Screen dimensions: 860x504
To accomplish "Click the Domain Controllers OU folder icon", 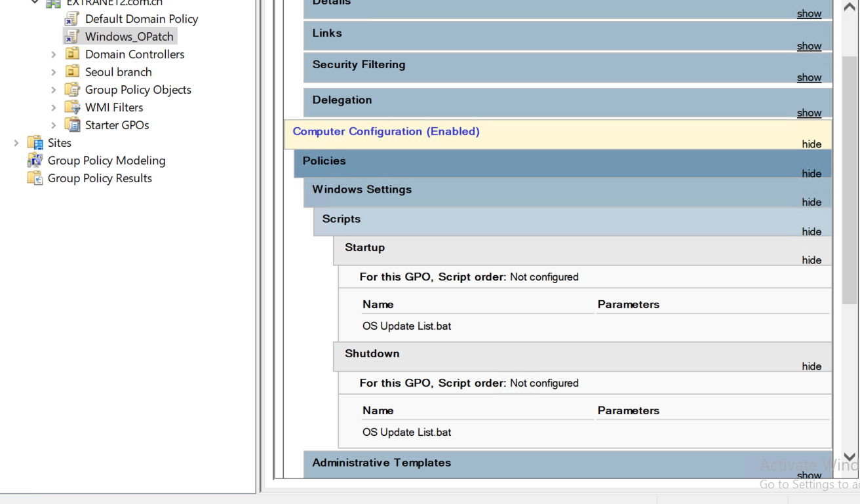I will coord(72,54).
